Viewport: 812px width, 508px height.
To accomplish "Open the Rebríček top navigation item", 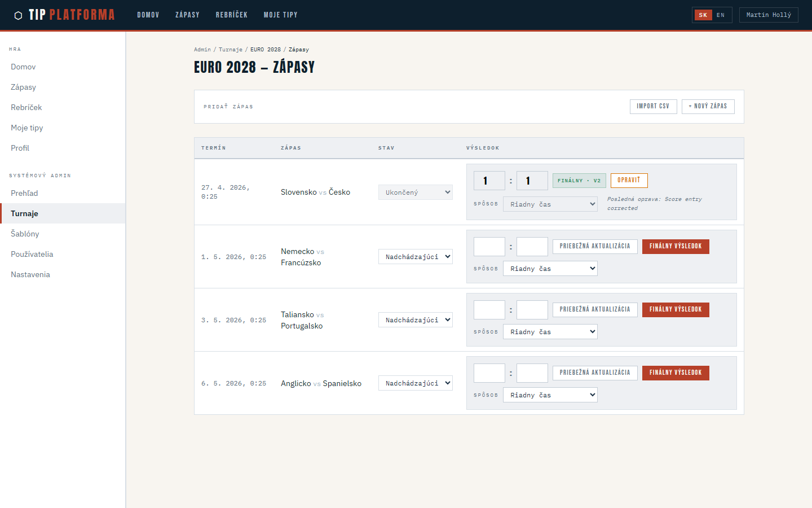I will click(231, 15).
